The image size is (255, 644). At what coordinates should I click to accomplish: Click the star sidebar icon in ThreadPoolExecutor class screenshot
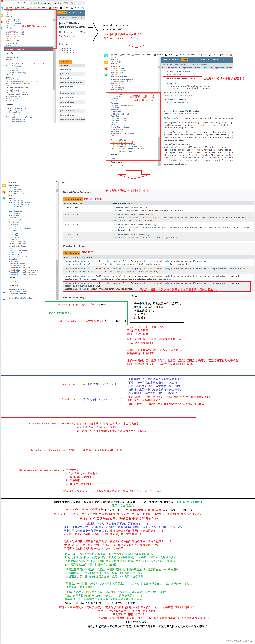point(106,62)
